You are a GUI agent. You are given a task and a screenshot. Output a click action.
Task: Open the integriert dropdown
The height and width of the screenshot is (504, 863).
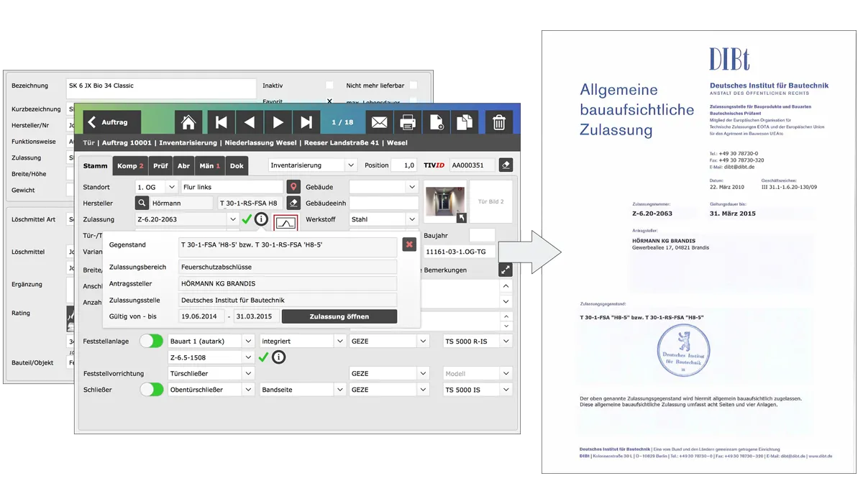pyautogui.click(x=303, y=341)
